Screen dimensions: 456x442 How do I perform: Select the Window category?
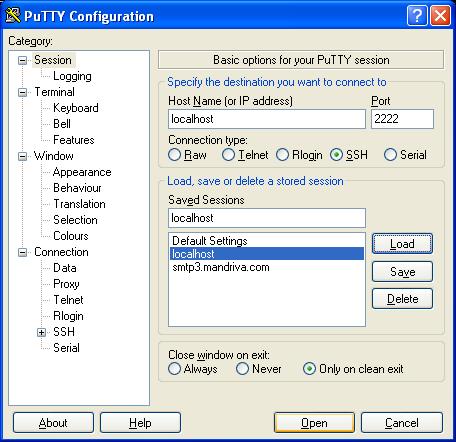click(54, 156)
